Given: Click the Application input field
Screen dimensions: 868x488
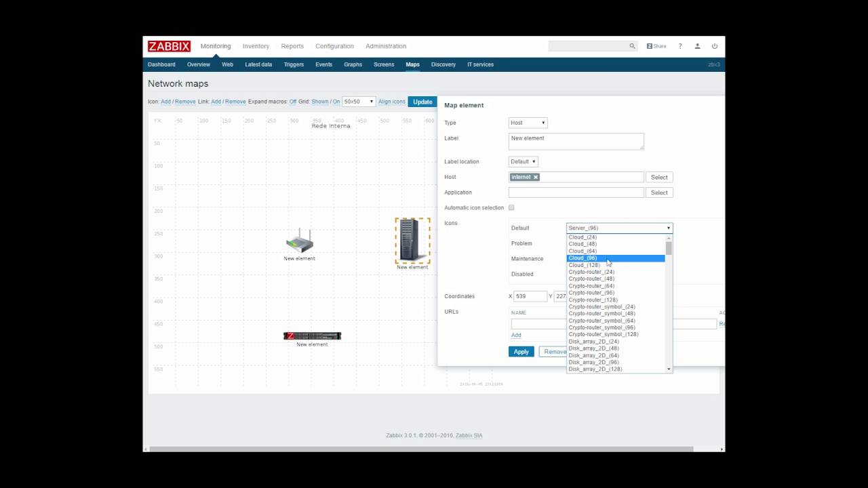Looking at the screenshot, I should coord(576,192).
